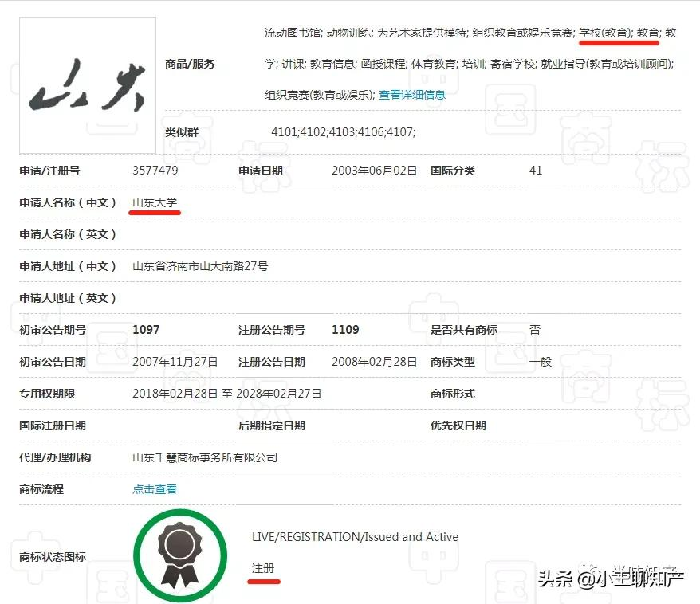700x604 pixels.
Task: Click the registration announcement issue number 1109
Action: coord(345,330)
